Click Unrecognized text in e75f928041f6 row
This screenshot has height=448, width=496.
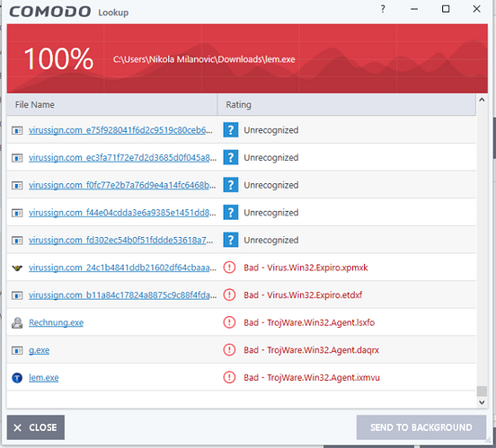[271, 130]
